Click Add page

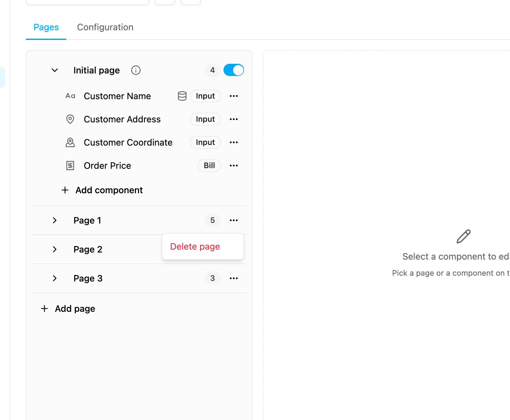[x=68, y=309]
